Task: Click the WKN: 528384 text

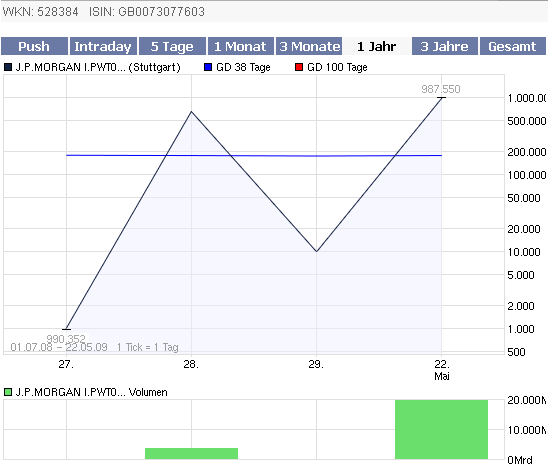Action: pyautogui.click(x=40, y=12)
